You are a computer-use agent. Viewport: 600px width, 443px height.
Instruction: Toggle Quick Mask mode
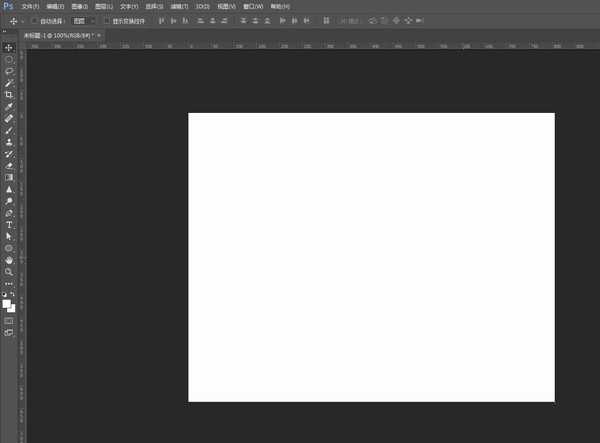9,321
